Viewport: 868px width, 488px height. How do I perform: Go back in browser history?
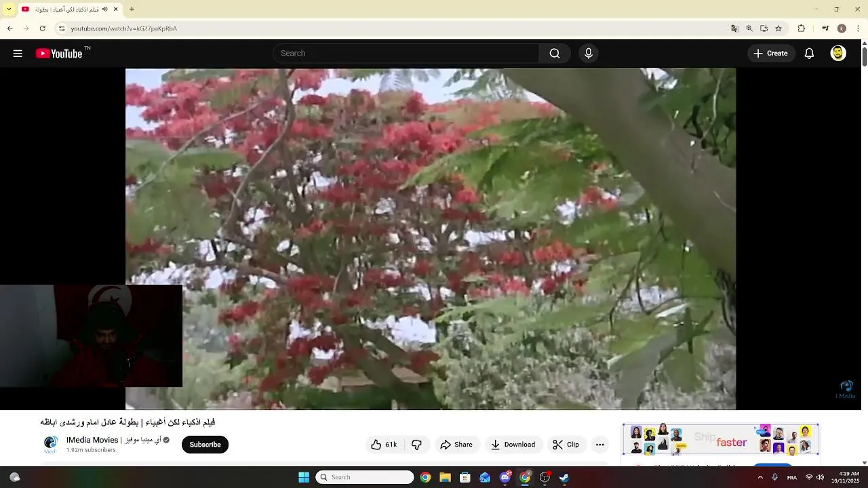point(9,28)
